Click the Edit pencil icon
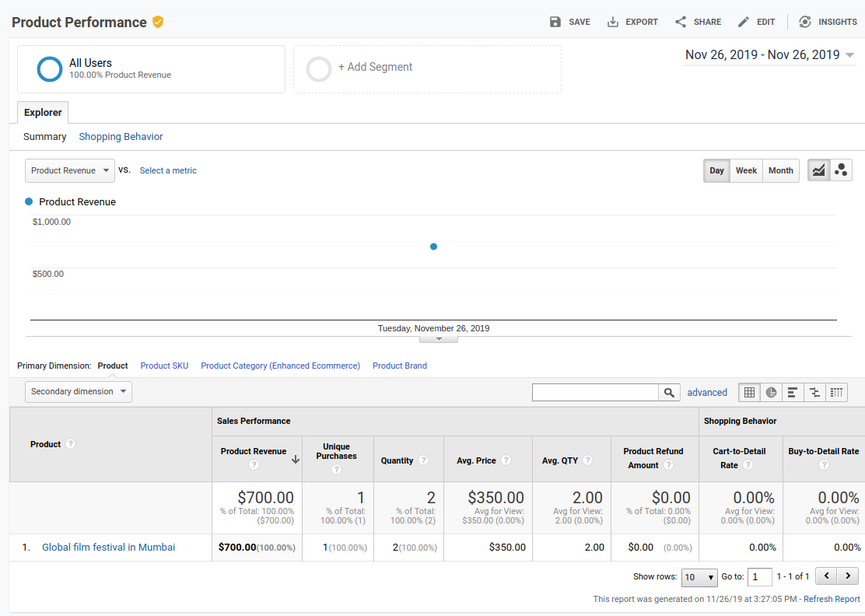 (744, 22)
